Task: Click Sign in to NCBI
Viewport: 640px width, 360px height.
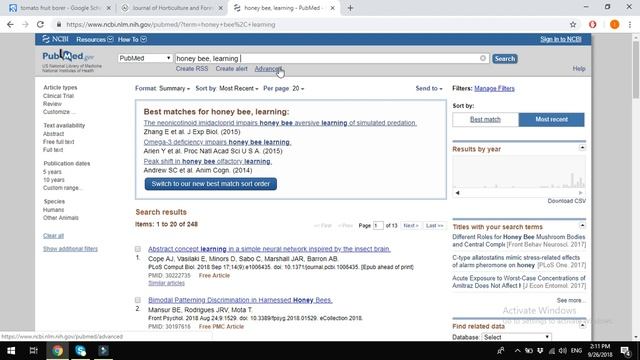Action: 561,39
